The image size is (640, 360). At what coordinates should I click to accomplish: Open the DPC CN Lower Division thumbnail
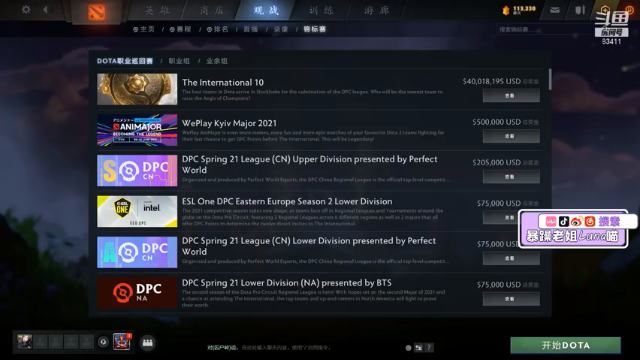tap(137, 252)
